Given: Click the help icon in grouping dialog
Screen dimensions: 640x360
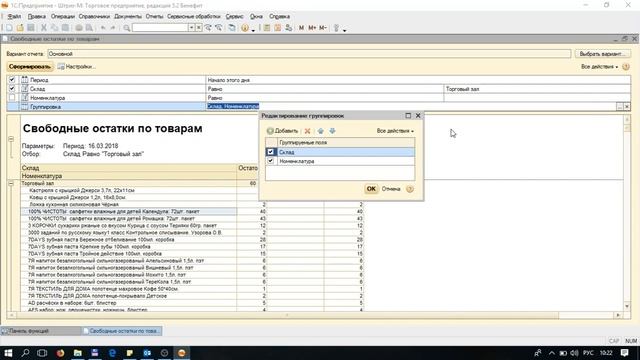Looking at the screenshot, I should [410, 189].
